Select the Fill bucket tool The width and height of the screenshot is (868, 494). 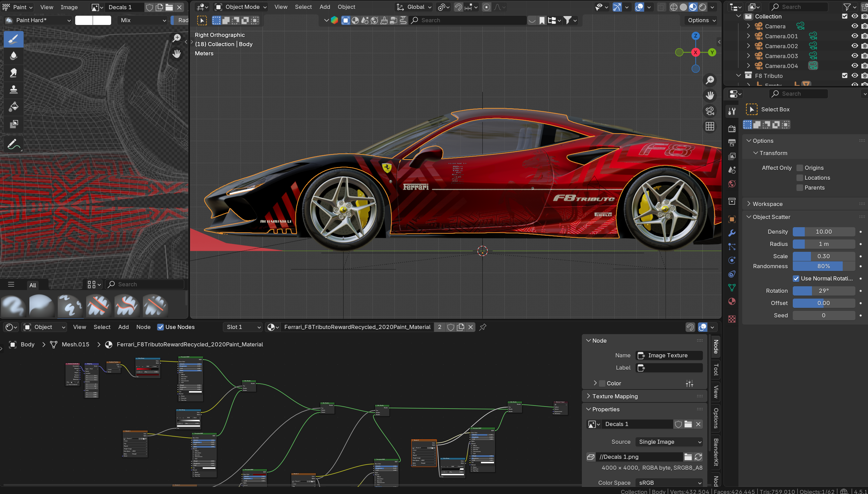coord(14,107)
